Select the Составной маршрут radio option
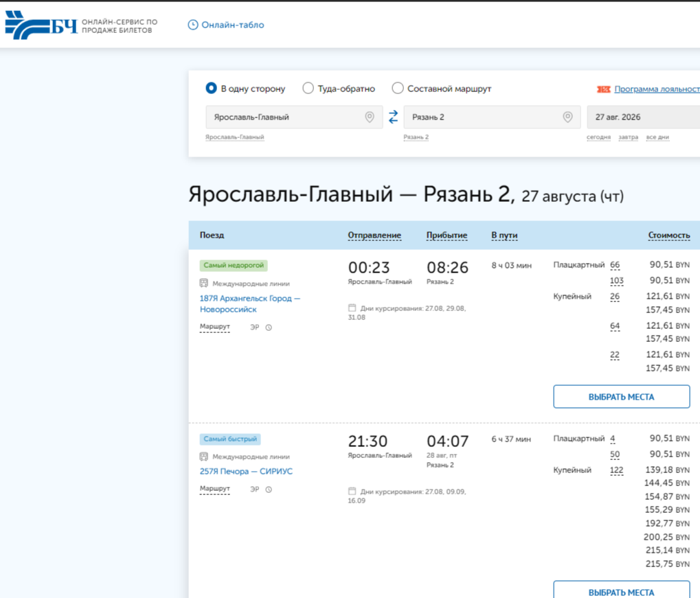This screenshot has width=700, height=598. click(397, 88)
